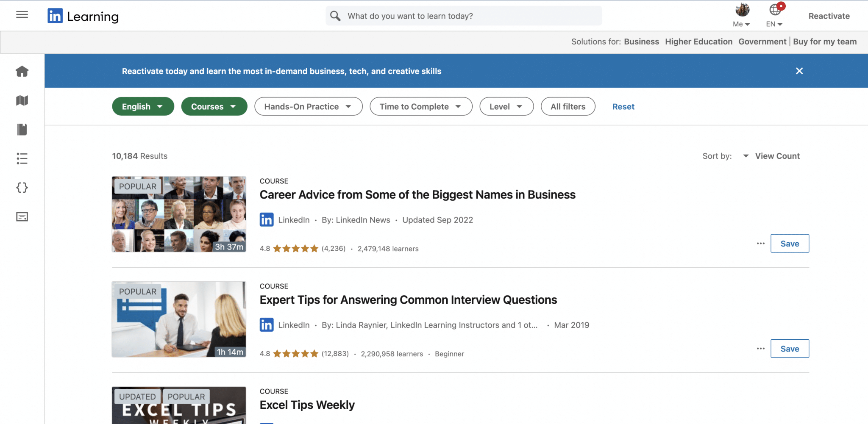Open the EN language selector

(x=774, y=15)
